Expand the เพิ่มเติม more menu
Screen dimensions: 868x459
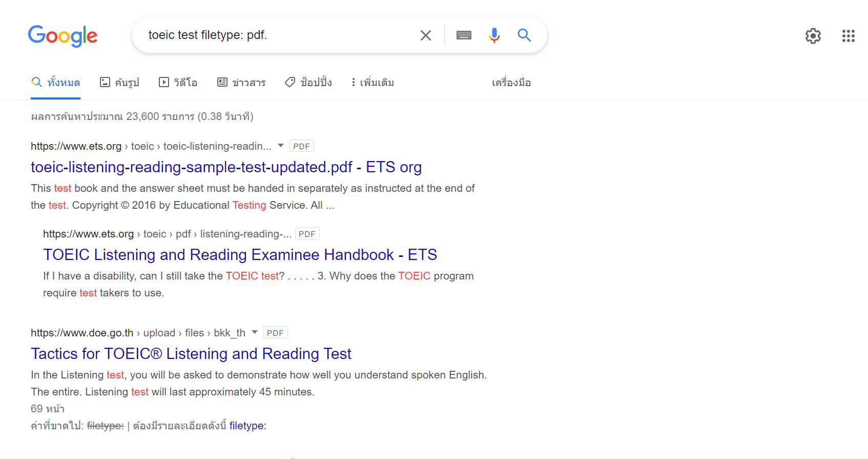373,83
